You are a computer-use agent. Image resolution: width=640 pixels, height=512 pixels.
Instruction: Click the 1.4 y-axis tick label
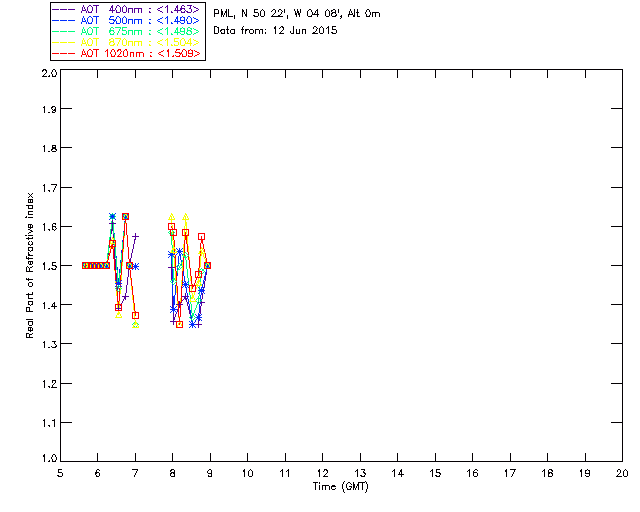pos(49,305)
